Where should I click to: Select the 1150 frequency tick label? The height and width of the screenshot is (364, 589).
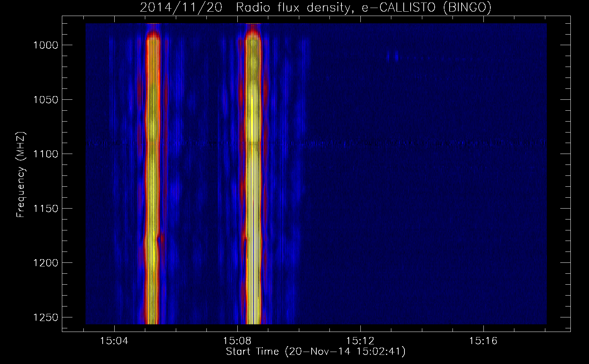point(46,209)
